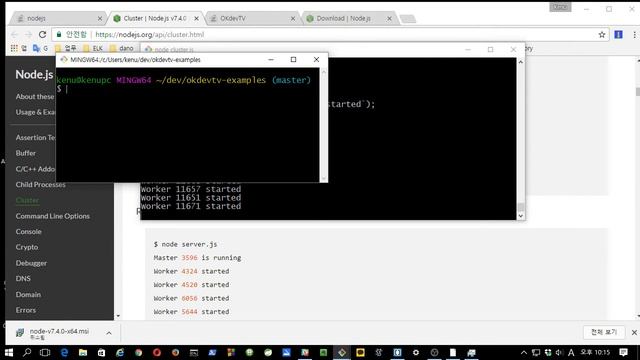Open the Action Center notifications icon
The width and height of the screenshot is (640, 360).
pos(623,352)
